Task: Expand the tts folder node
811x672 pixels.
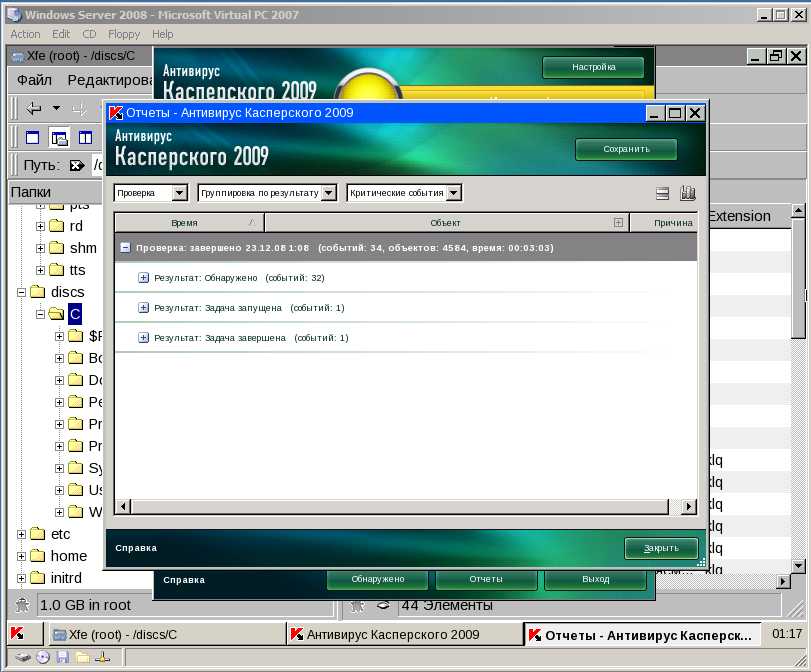Action: click(x=40, y=270)
